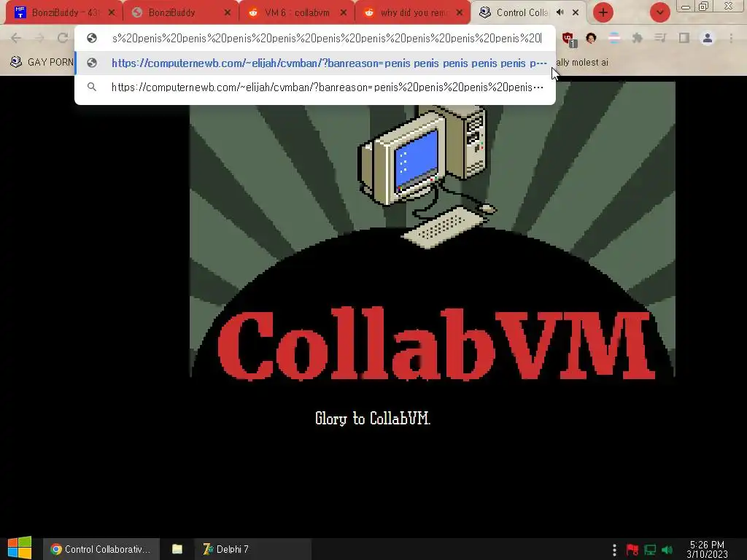The width and height of the screenshot is (747, 560).
Task: Click the red flag tray icon
Action: pos(632,550)
